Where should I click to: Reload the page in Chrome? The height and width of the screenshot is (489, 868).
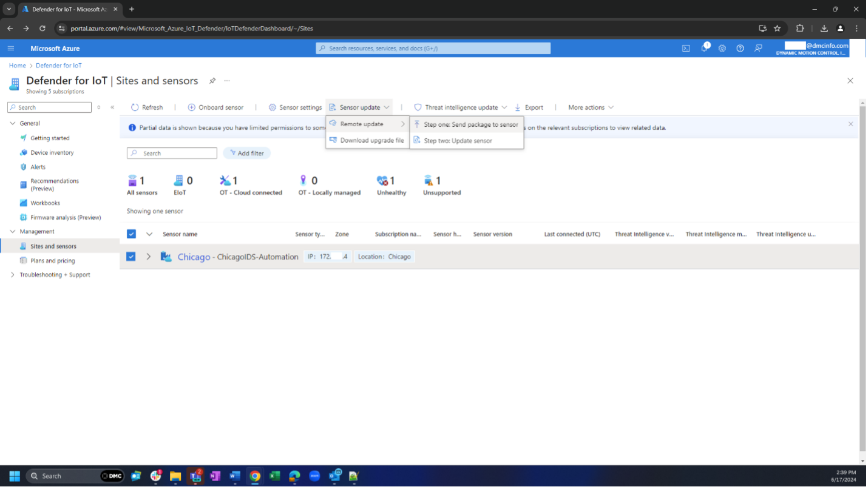point(42,29)
